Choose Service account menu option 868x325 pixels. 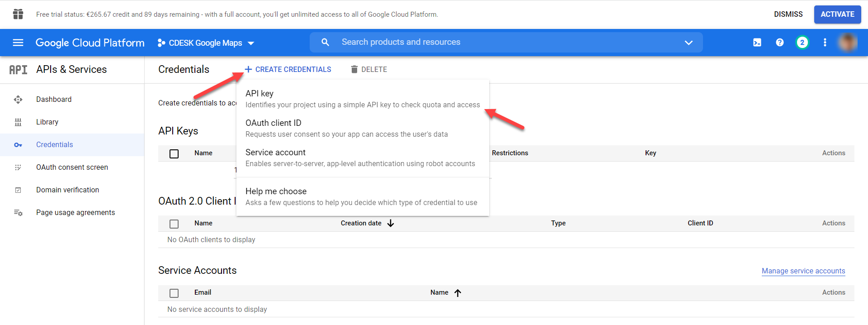click(x=363, y=158)
